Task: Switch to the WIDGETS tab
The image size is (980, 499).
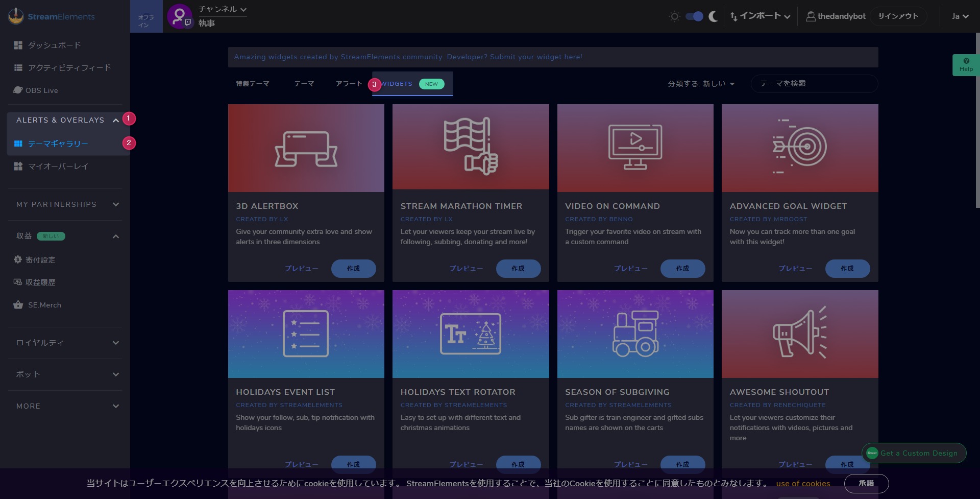Action: click(412, 84)
